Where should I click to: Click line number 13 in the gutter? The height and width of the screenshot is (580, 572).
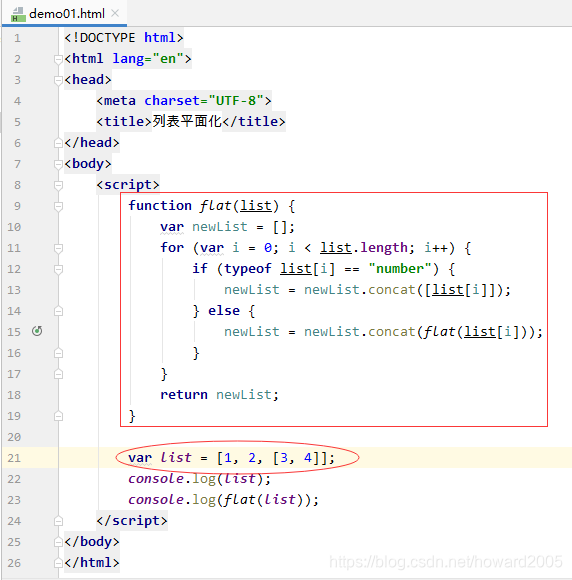pyautogui.click(x=14, y=290)
